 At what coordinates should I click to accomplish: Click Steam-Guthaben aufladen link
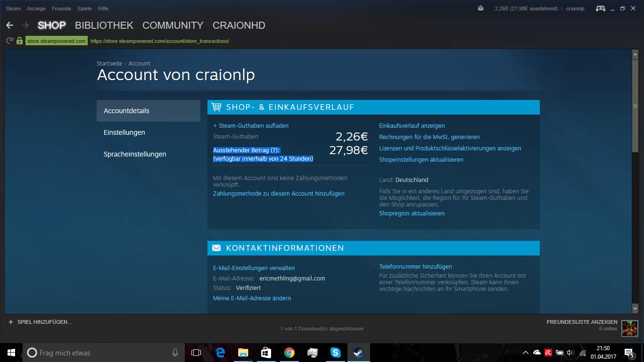tap(251, 125)
